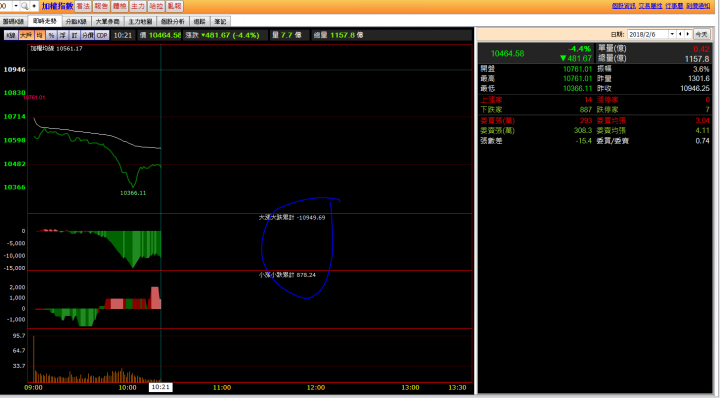The width and height of the screenshot is (720, 398).
Task: Click the 體檢 button
Action: pyautogui.click(x=119, y=6)
